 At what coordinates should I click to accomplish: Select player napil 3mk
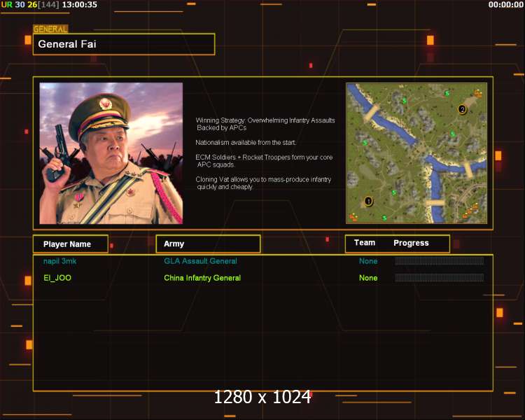tap(60, 261)
